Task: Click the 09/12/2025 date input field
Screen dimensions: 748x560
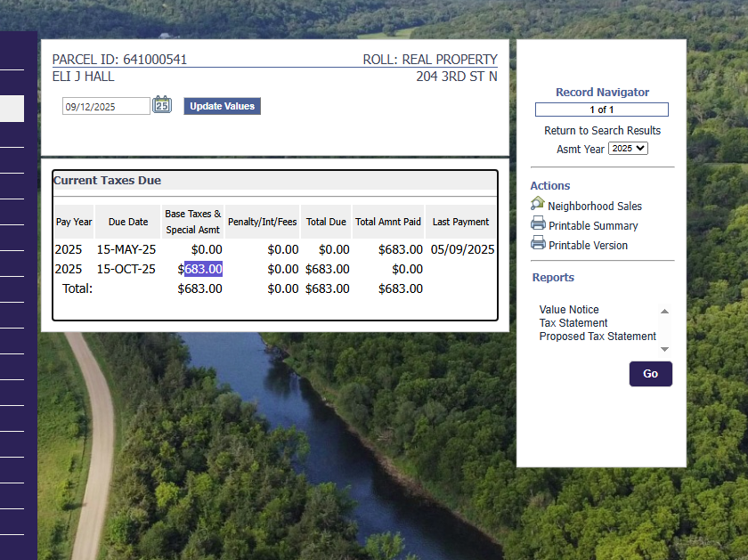Action: pos(106,106)
